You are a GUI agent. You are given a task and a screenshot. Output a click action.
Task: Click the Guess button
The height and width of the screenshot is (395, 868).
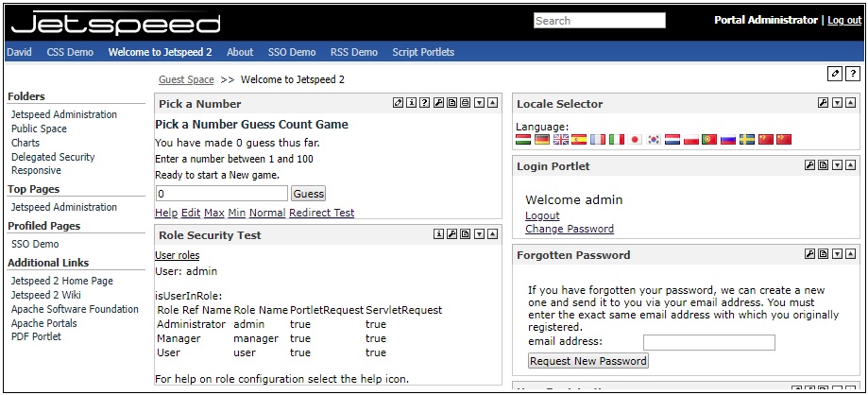[x=308, y=194]
